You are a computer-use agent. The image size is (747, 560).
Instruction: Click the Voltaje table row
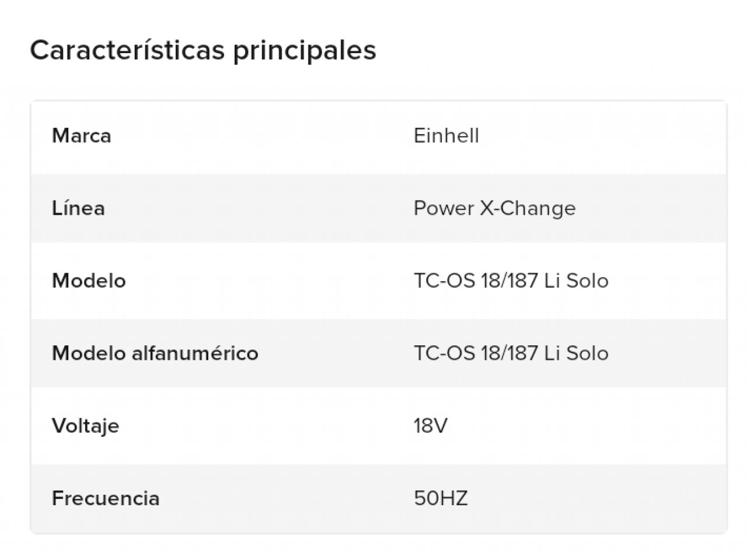tap(379, 426)
